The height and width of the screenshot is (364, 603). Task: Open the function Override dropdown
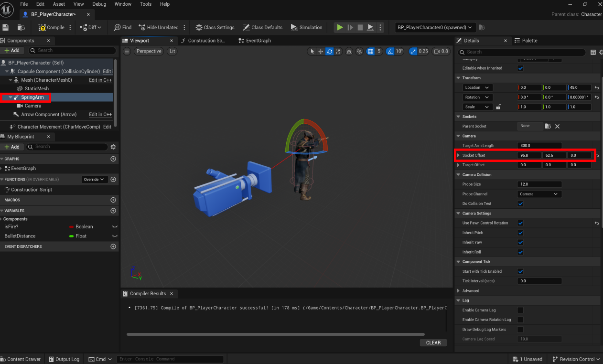(x=94, y=180)
